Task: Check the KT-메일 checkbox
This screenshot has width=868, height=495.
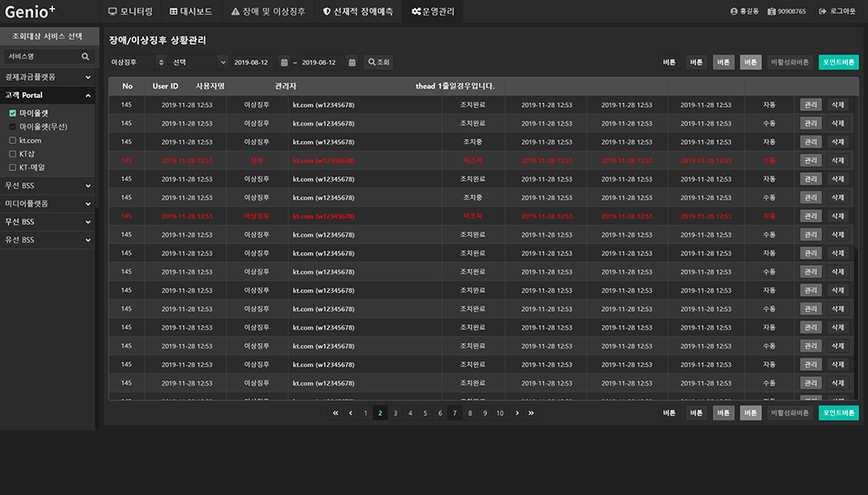Action: coord(13,168)
